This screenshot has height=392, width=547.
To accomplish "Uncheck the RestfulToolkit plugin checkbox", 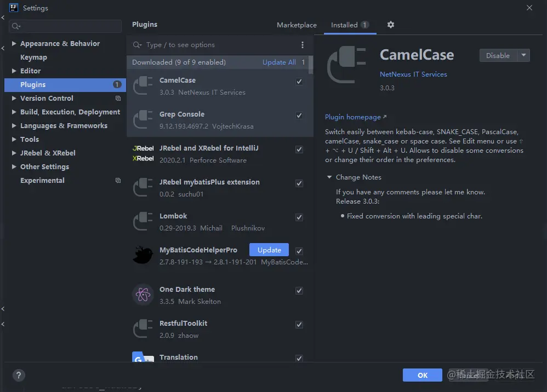I will pos(299,325).
